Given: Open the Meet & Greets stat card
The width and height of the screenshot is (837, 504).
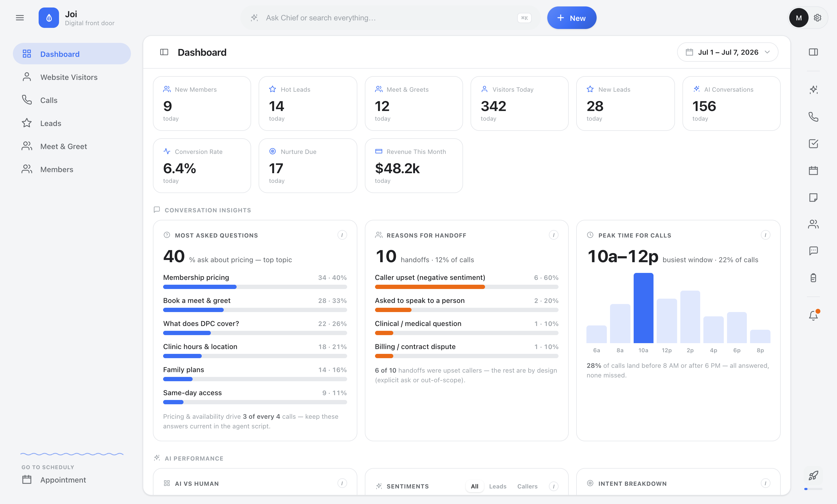Looking at the screenshot, I should (x=414, y=103).
